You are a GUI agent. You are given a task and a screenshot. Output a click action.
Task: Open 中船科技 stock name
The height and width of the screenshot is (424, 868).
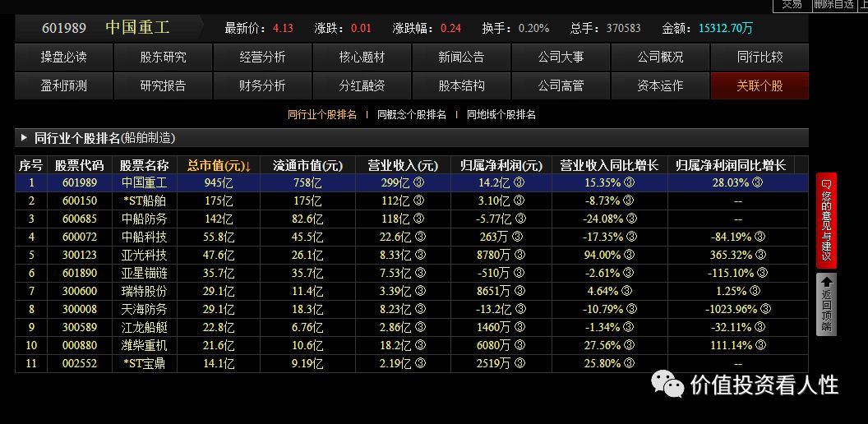point(145,237)
